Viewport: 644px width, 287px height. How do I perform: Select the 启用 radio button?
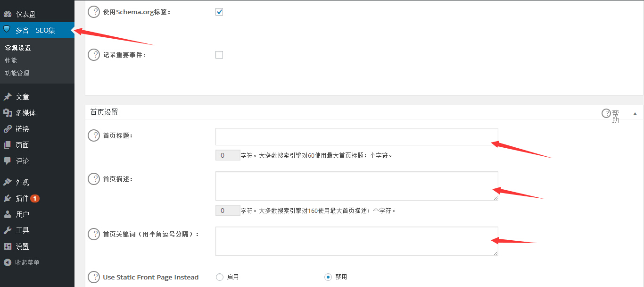[x=220, y=277]
